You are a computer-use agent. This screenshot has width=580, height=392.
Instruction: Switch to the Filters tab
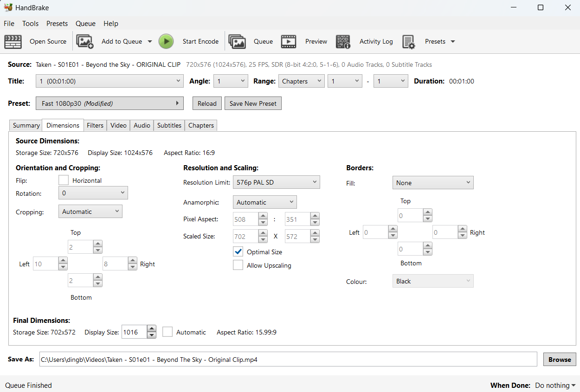click(x=95, y=125)
